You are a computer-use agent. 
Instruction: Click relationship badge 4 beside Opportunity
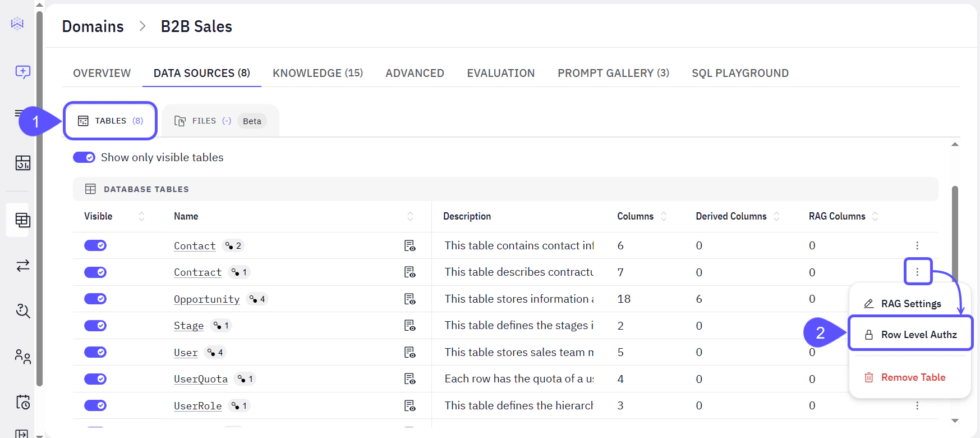[x=257, y=299]
